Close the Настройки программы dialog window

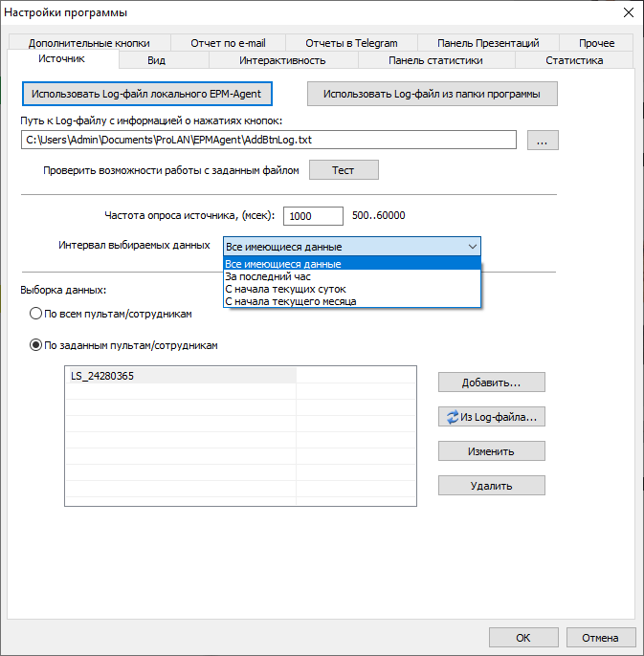(x=628, y=12)
